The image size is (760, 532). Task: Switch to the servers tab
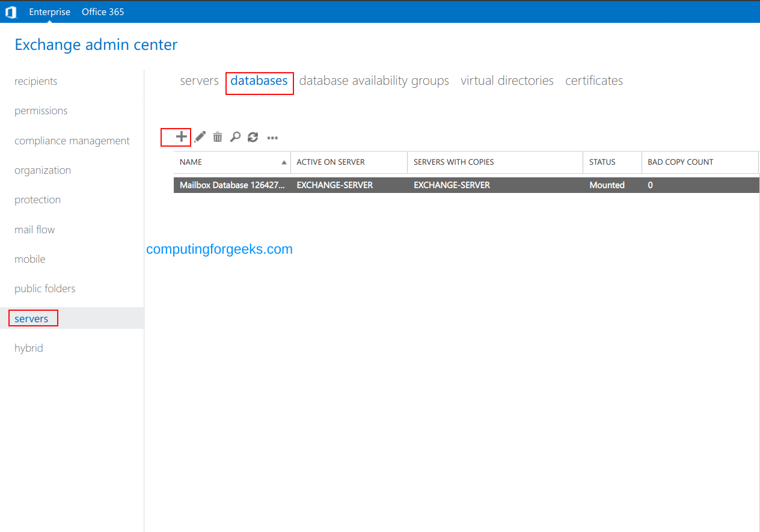click(x=199, y=80)
